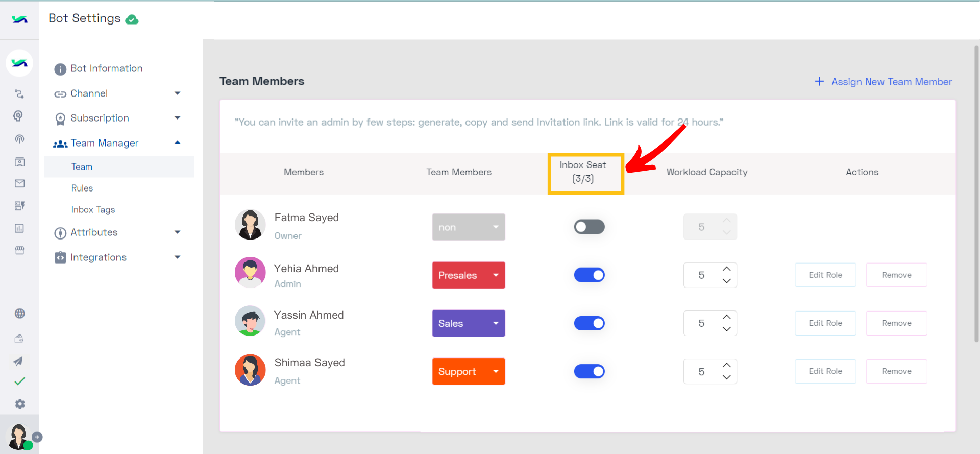
Task: Increase workload capacity for Yehia Ahmed
Action: 727,269
